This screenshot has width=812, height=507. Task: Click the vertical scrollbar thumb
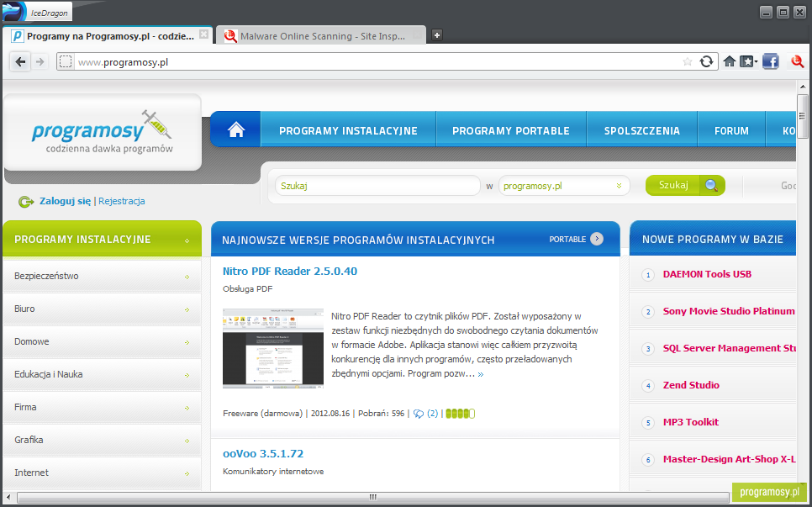tap(802, 115)
